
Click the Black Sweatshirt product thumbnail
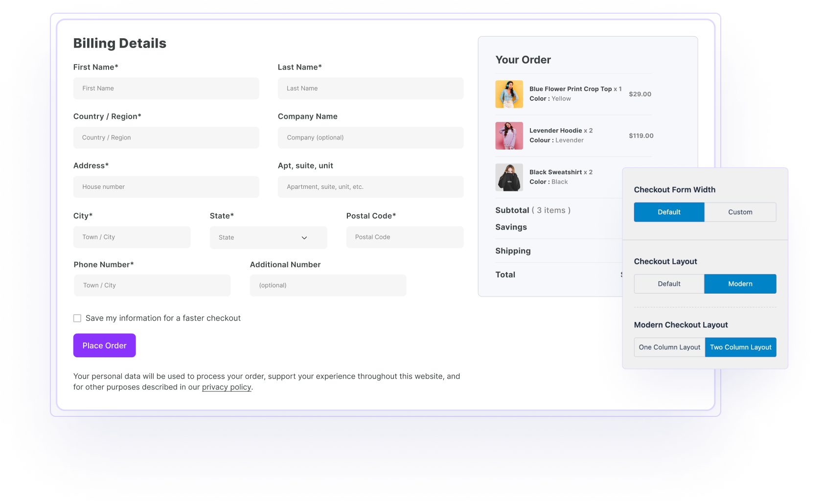click(509, 177)
